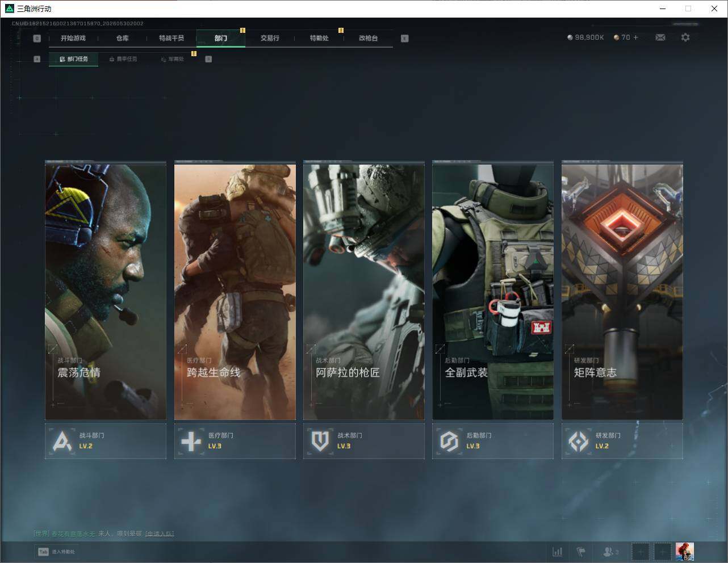Click the A key sub-tab icon
The height and width of the screenshot is (563, 728).
click(37, 59)
